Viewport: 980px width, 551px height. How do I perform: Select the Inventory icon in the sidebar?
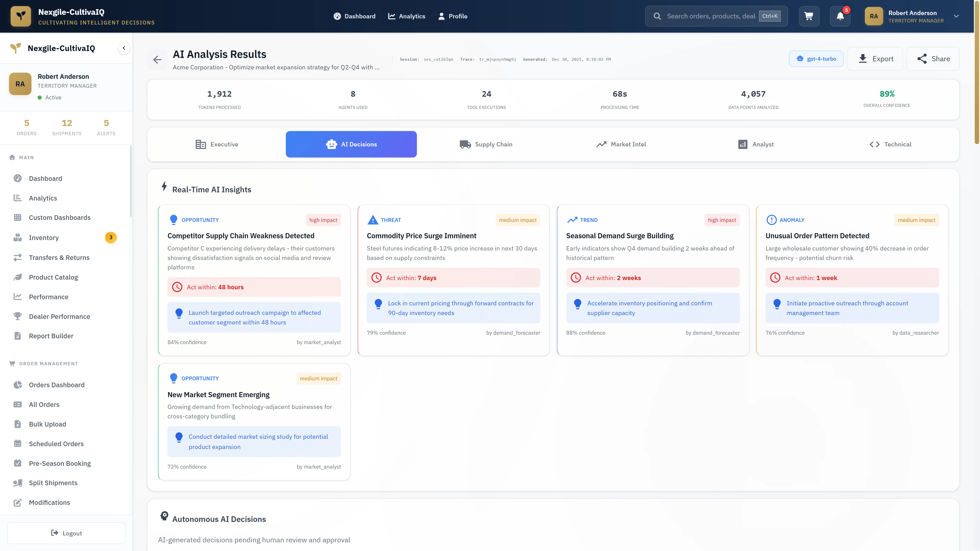click(x=18, y=238)
